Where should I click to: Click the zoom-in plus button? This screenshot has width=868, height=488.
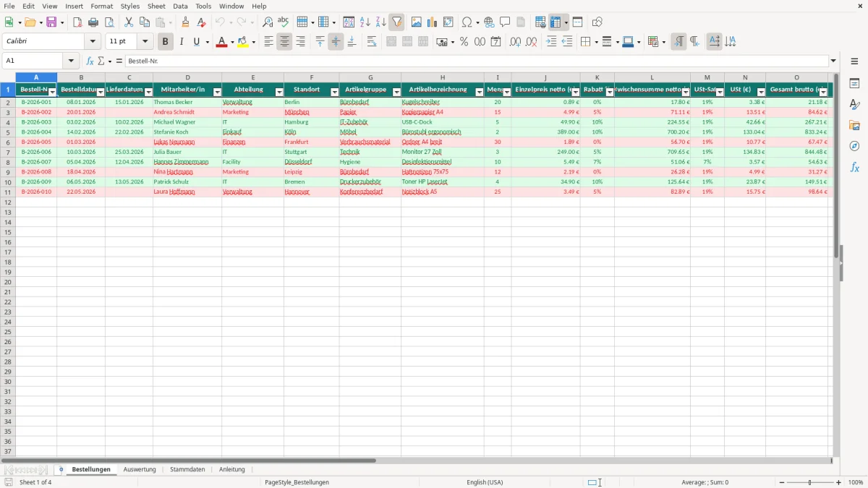(839, 482)
